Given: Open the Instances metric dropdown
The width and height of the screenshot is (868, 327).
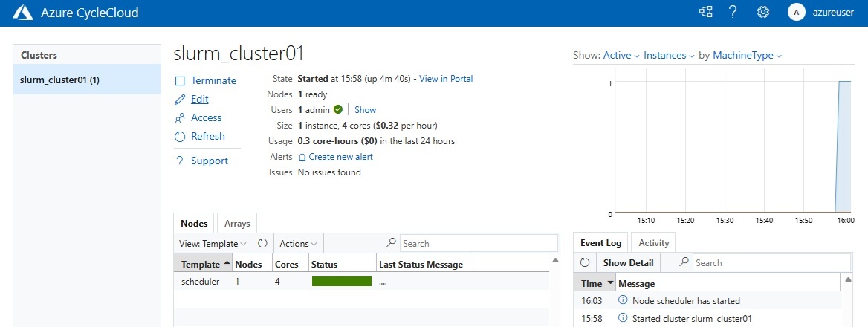Looking at the screenshot, I should [669, 55].
